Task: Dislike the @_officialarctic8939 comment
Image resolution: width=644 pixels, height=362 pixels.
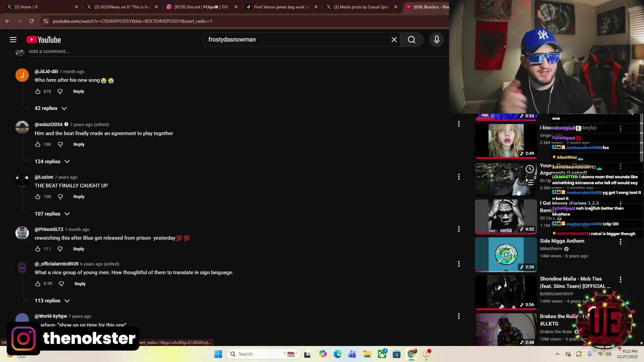Action: coord(61,284)
